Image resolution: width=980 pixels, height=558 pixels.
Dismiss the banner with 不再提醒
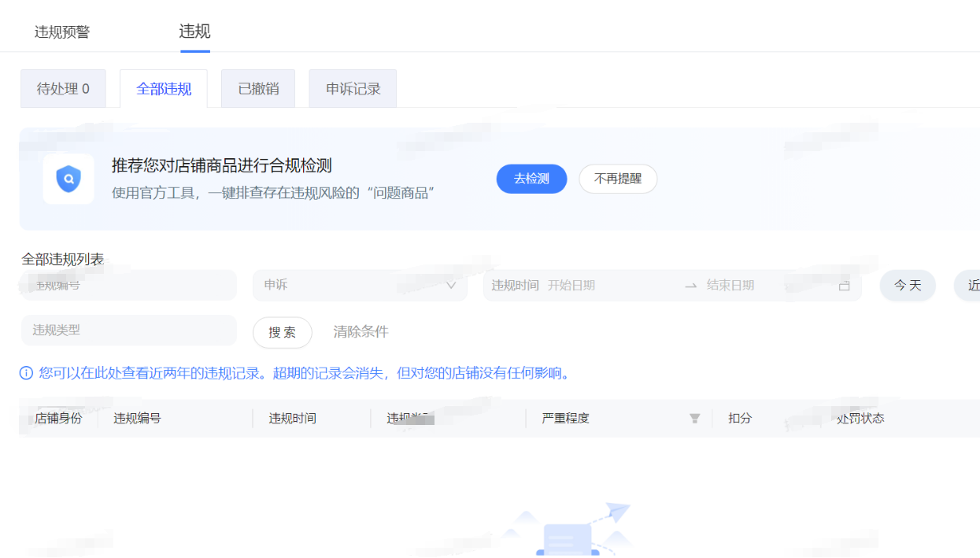(x=618, y=179)
